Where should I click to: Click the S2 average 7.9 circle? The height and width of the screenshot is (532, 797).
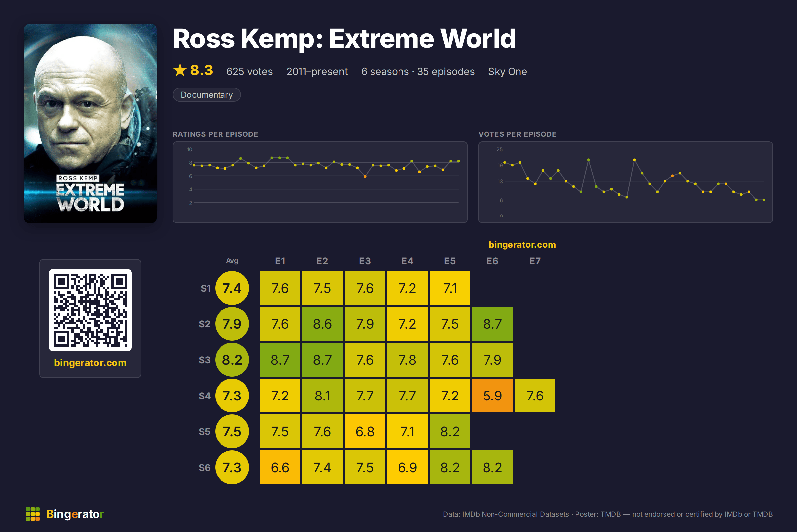232,324
